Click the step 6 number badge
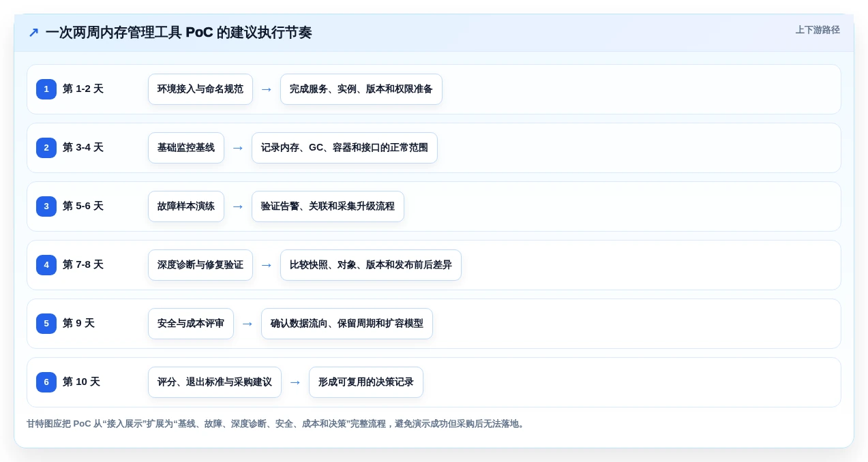The height and width of the screenshot is (462, 868). pos(46,382)
